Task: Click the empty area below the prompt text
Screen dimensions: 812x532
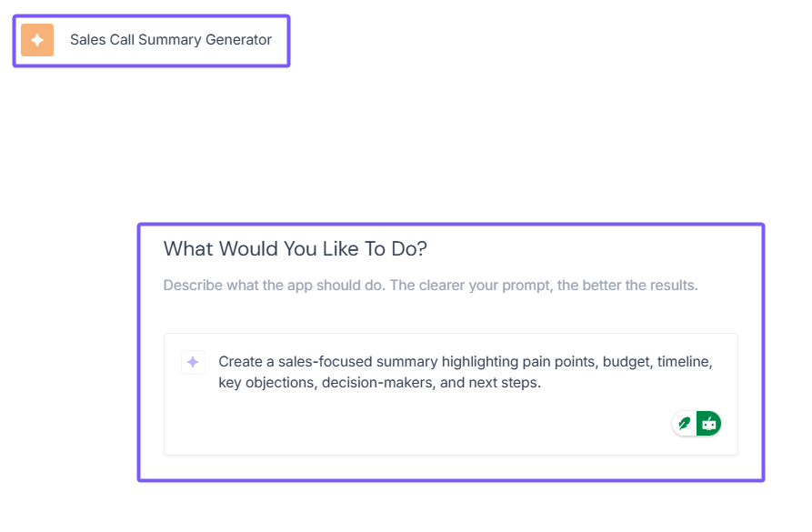Action: point(409,423)
